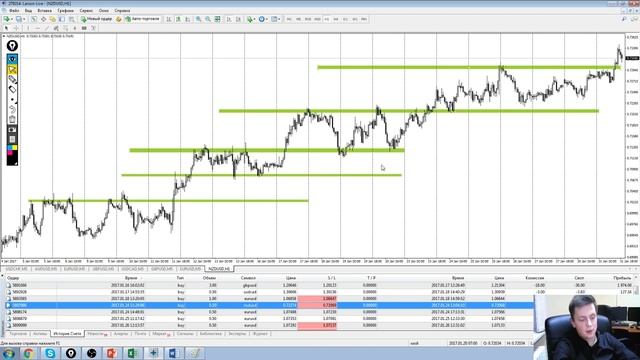Select the crosshair tool
The height and width of the screenshot is (360, 640).
[x=16, y=28]
